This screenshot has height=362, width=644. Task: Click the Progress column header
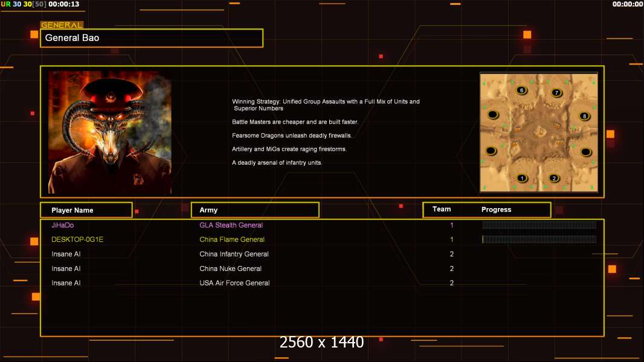click(496, 209)
